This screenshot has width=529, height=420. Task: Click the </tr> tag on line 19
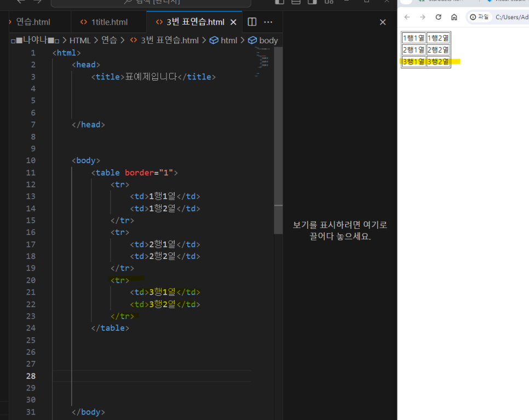click(122, 268)
